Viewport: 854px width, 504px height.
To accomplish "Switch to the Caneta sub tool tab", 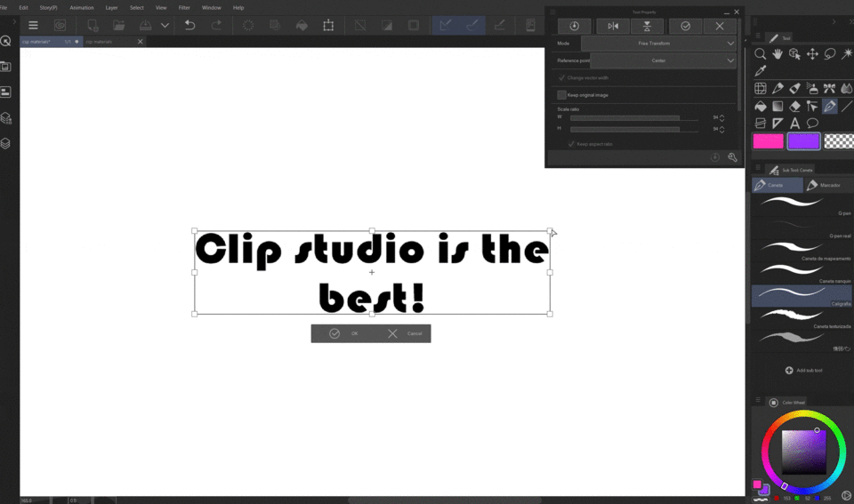I will point(777,185).
